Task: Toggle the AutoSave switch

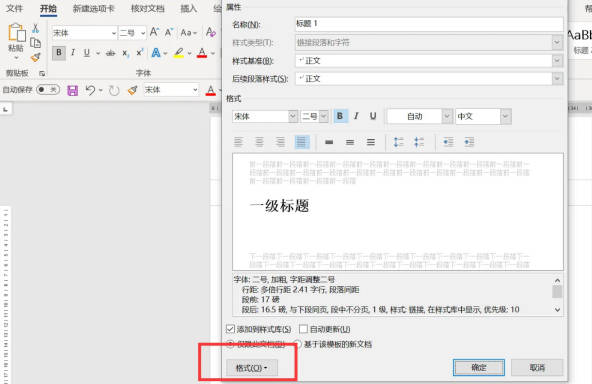Action: click(48, 89)
